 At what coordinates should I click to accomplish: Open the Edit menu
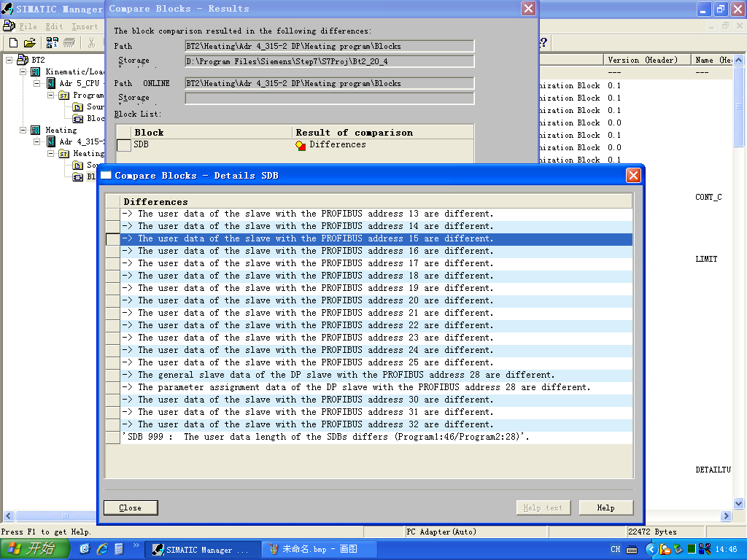pyautogui.click(x=54, y=27)
